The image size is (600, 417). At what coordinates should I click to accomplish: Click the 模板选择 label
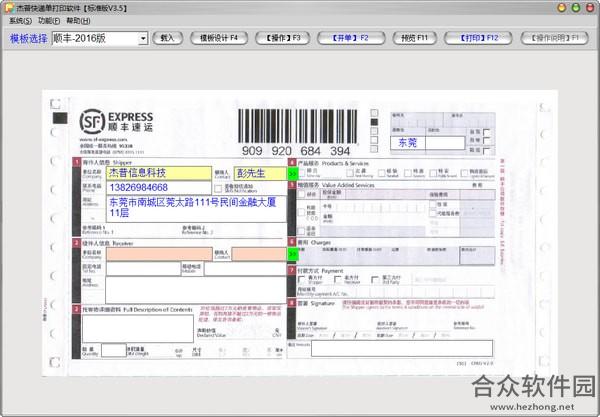(29, 38)
